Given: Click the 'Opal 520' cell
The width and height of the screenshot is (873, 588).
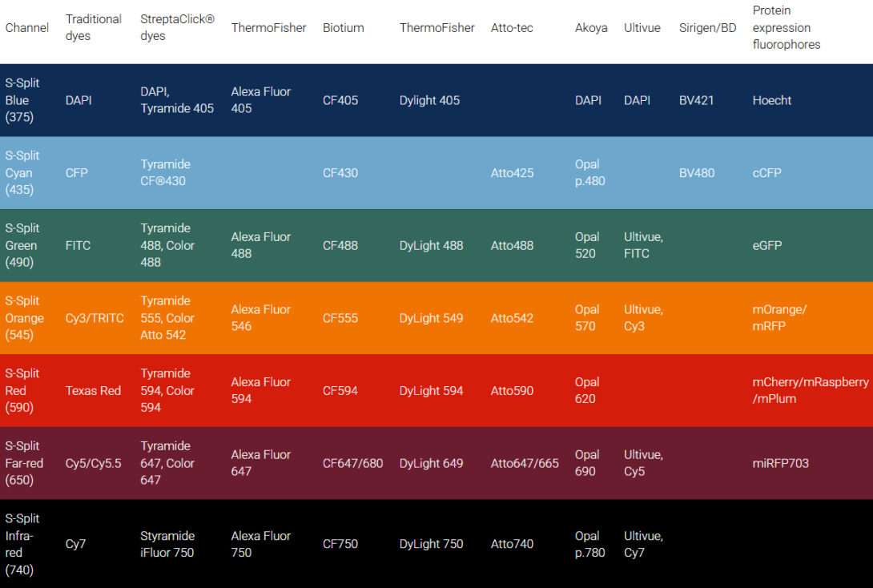Looking at the screenshot, I should [x=587, y=246].
